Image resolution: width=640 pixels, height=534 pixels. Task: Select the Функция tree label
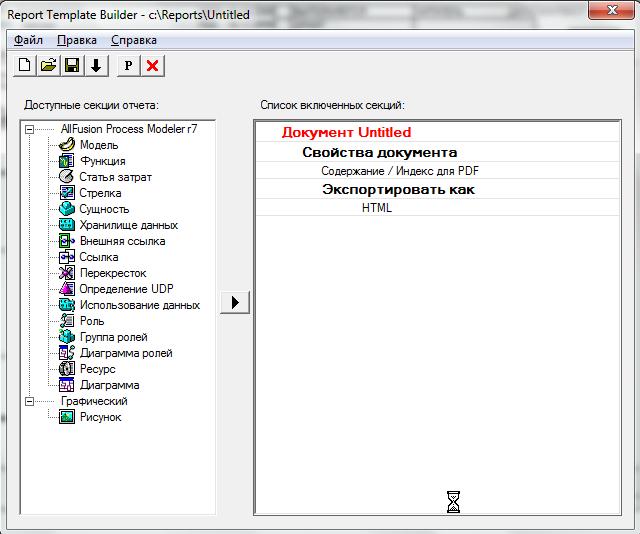(x=103, y=161)
